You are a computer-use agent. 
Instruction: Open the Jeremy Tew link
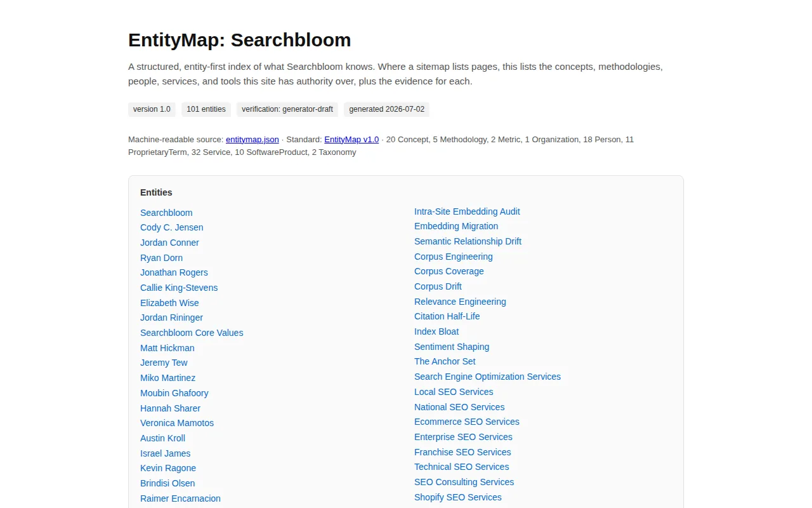click(164, 363)
